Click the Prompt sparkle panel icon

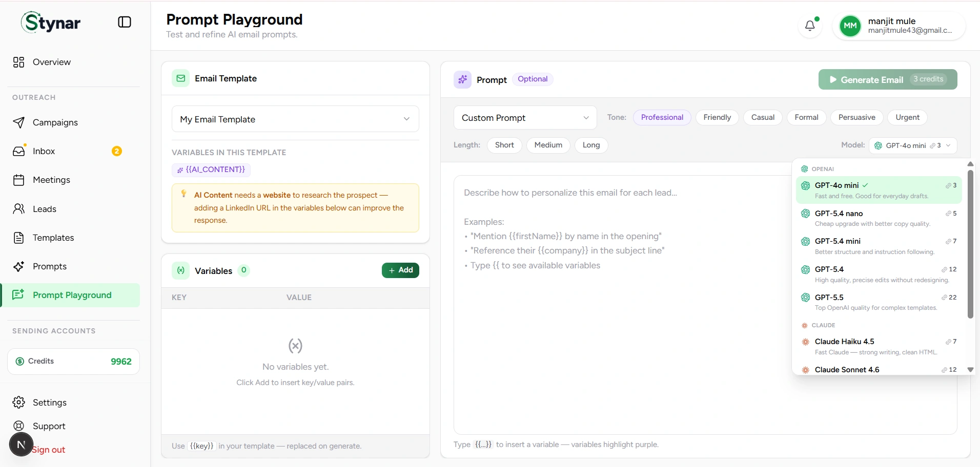[462, 79]
